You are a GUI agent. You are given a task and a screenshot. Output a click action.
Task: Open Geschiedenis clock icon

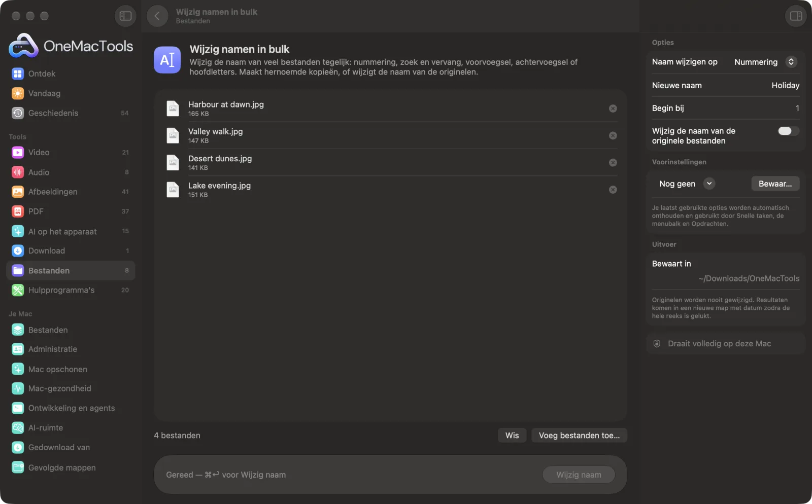point(18,113)
